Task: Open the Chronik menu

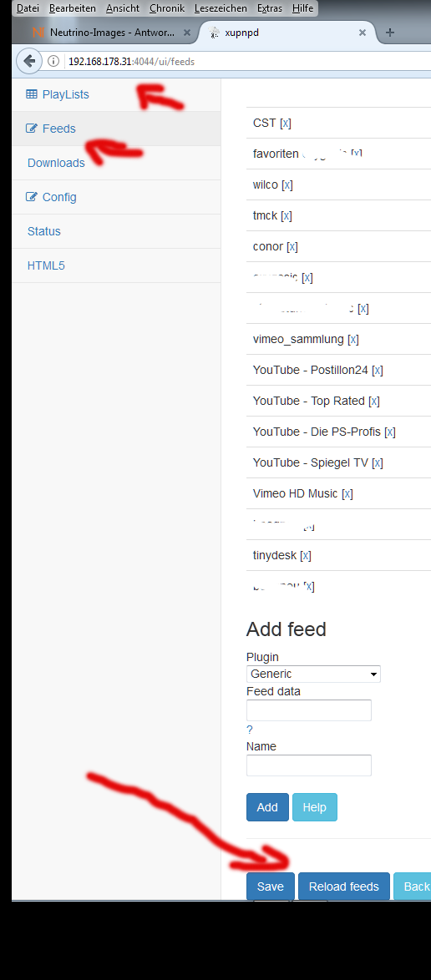Action: [167, 8]
